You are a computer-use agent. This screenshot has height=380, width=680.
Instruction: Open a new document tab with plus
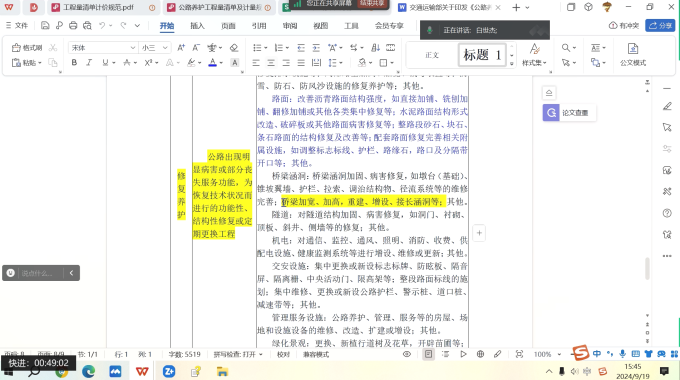(516, 7)
